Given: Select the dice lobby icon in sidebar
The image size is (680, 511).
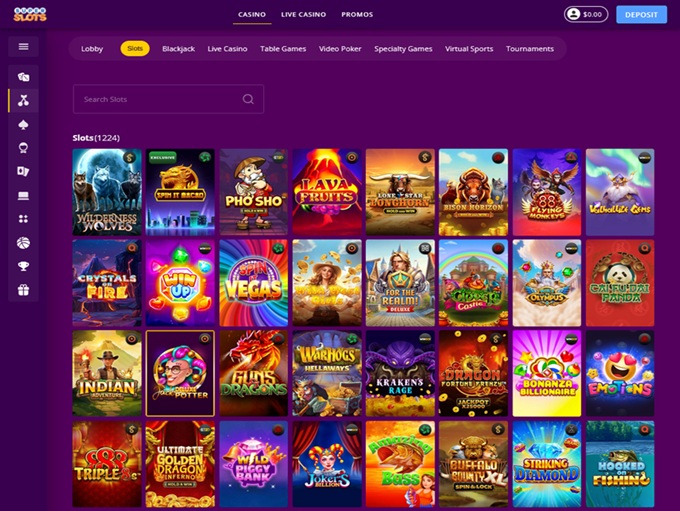Looking at the screenshot, I should tap(23, 77).
